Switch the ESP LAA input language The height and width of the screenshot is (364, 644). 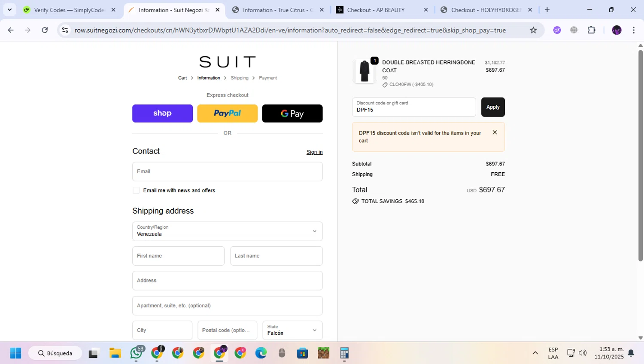point(553,353)
